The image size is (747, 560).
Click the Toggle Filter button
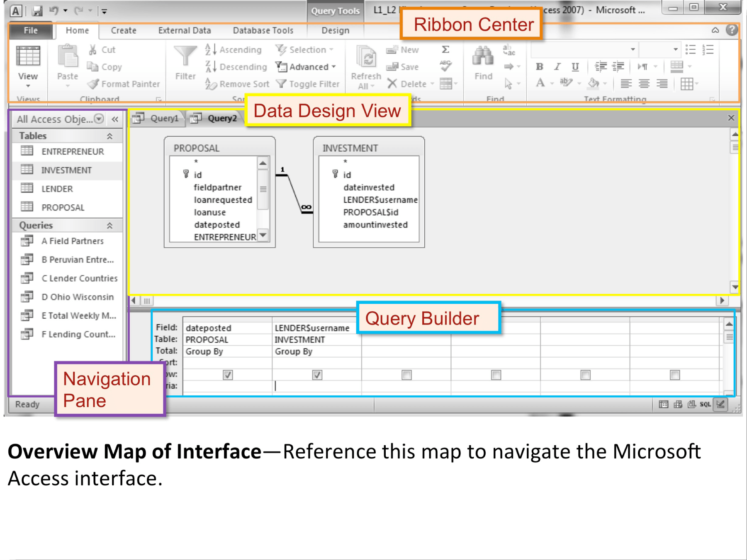[308, 84]
